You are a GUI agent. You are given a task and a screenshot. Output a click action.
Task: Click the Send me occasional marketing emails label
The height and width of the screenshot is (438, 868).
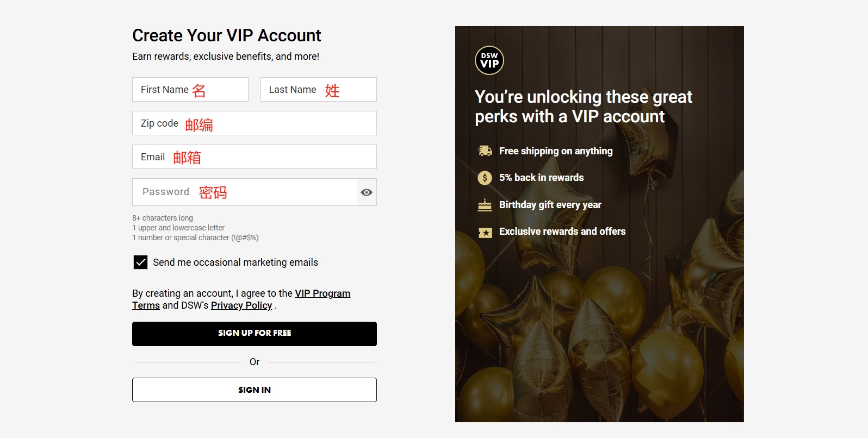[235, 262]
